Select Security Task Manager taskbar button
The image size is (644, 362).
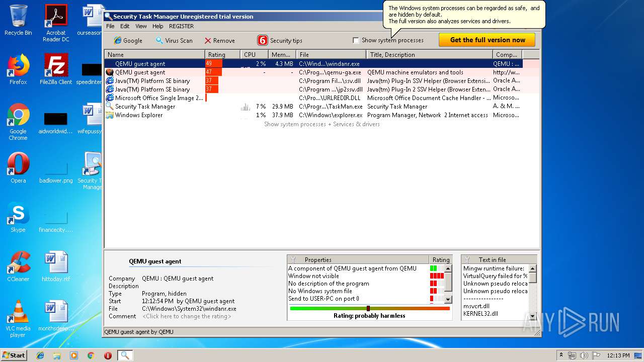tap(125, 355)
